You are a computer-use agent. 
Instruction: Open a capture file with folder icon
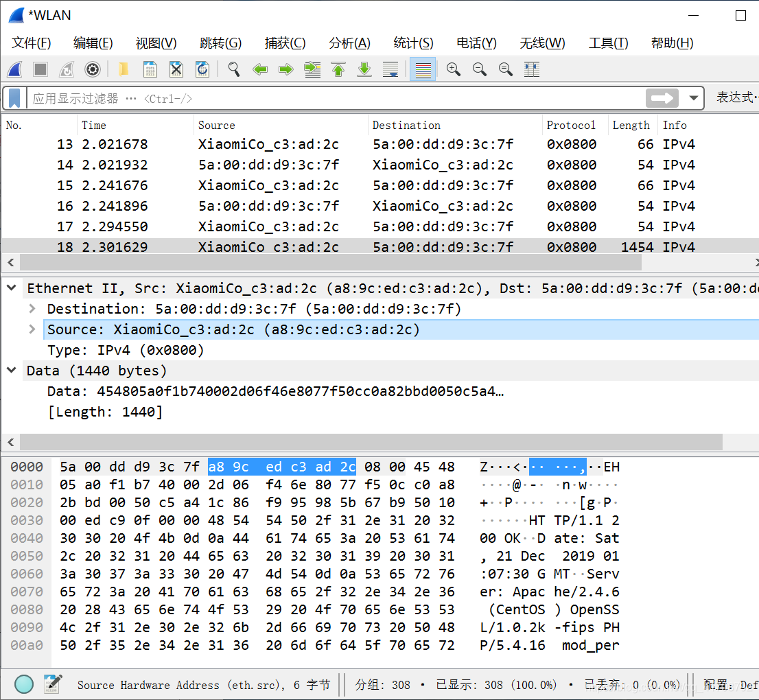(x=124, y=70)
